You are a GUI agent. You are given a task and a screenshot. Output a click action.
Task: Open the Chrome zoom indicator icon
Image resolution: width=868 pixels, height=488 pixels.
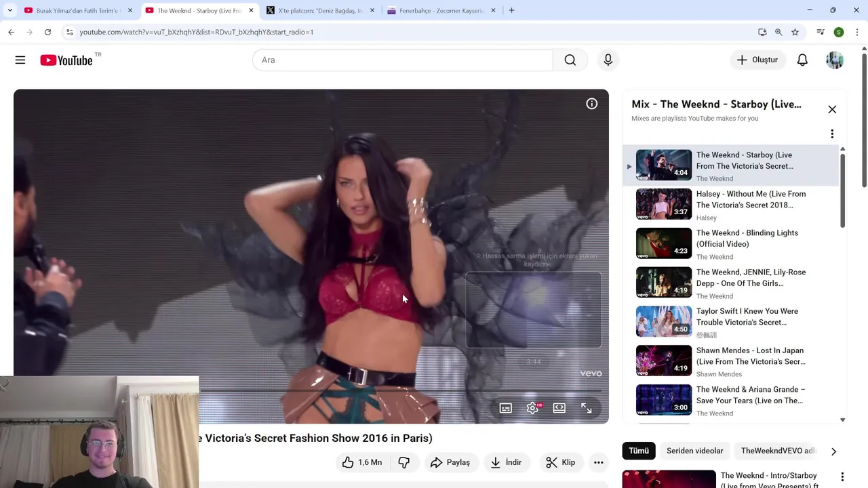(x=778, y=32)
